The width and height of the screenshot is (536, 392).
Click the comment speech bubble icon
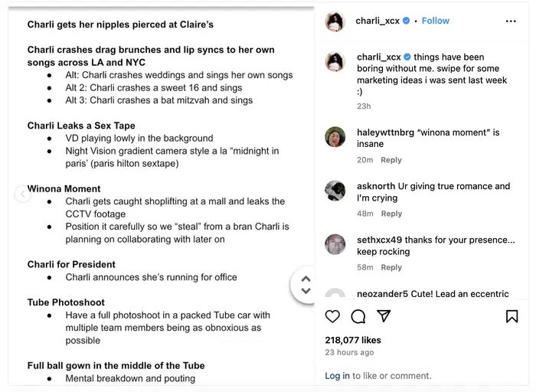pos(358,316)
